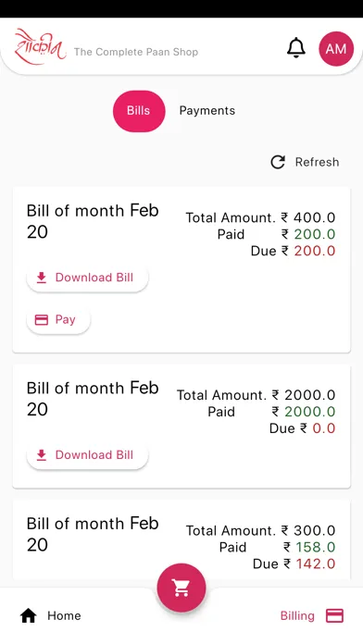Click the Refresh circular arrow icon
Viewport: 363px width, 644px height.
pos(278,162)
